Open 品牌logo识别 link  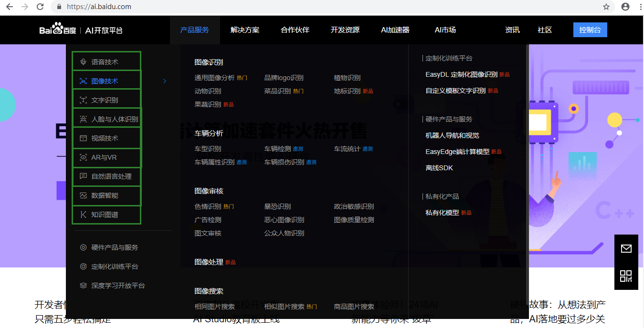pos(284,78)
